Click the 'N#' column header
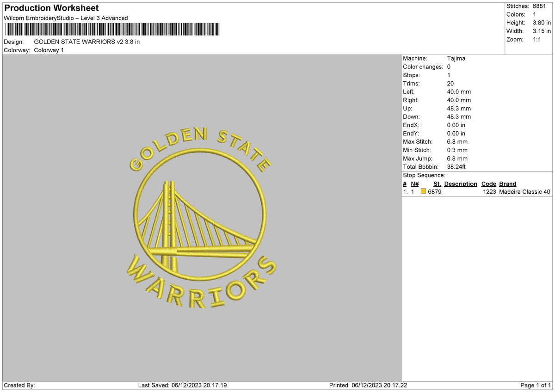Viewport: 555px width, 392px height. 414,184
